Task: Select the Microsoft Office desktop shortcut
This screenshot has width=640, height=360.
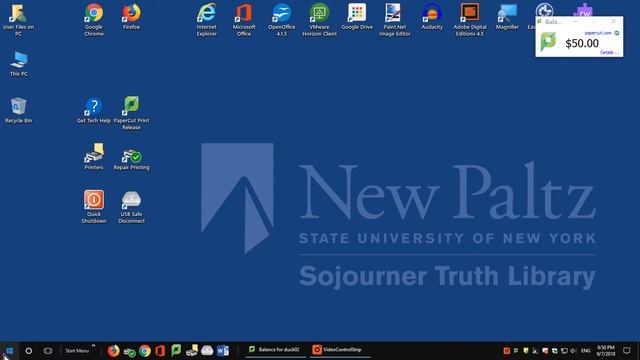Action: click(244, 20)
